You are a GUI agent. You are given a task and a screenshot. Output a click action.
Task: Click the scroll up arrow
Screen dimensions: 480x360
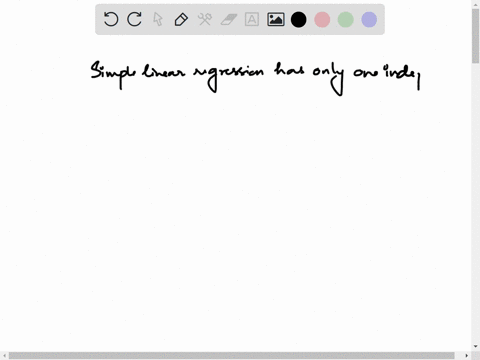pyautogui.click(x=475, y=4)
